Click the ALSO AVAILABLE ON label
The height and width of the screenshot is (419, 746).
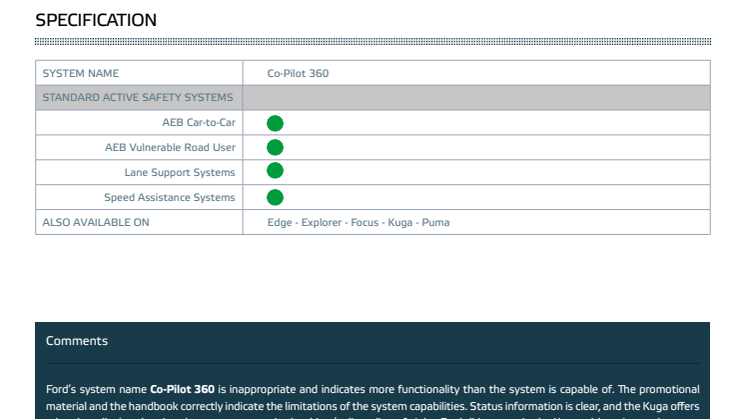tap(96, 222)
